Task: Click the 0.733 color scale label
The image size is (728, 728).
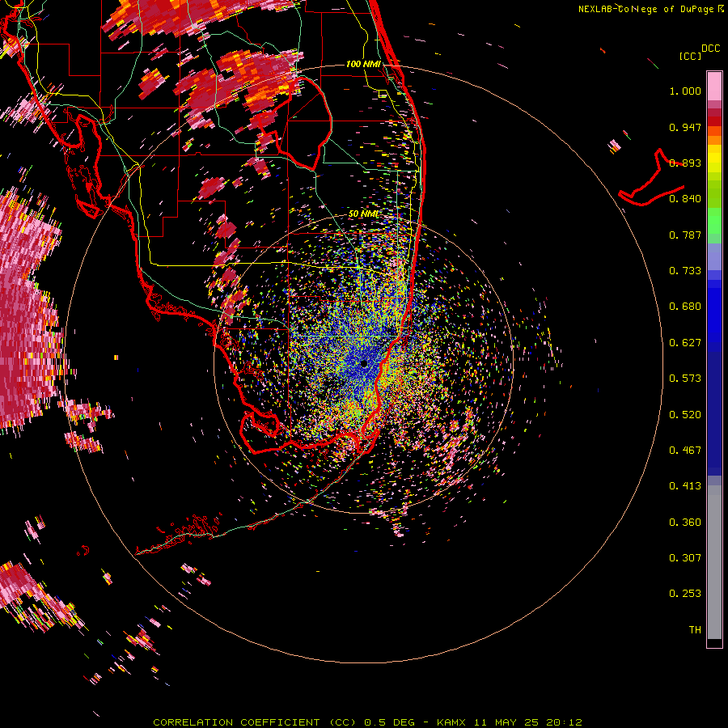Action: 685,271
